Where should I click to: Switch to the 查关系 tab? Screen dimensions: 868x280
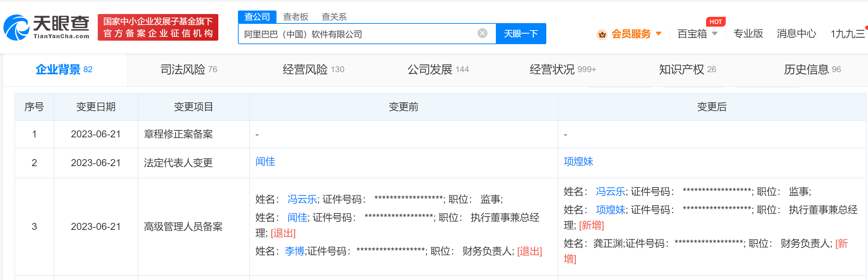334,17
